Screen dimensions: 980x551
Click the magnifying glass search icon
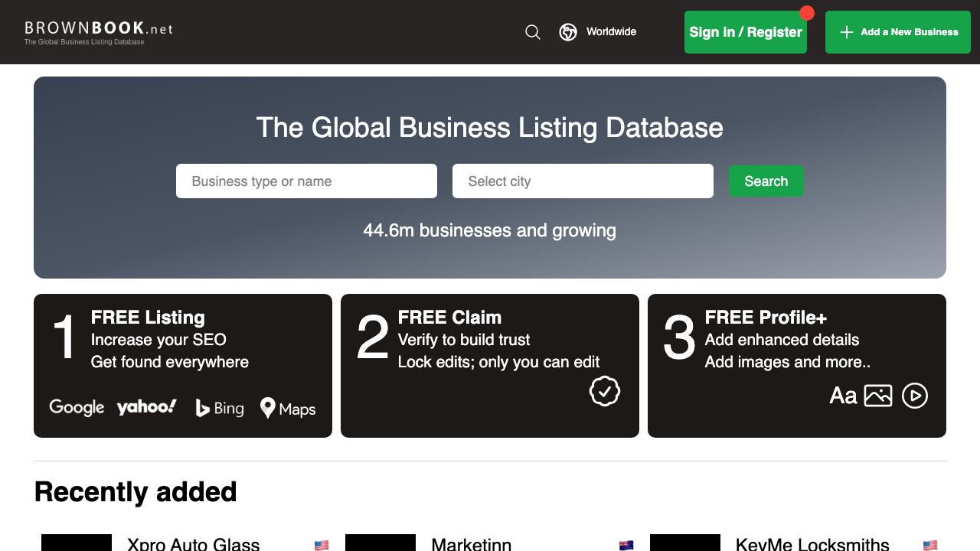click(533, 32)
